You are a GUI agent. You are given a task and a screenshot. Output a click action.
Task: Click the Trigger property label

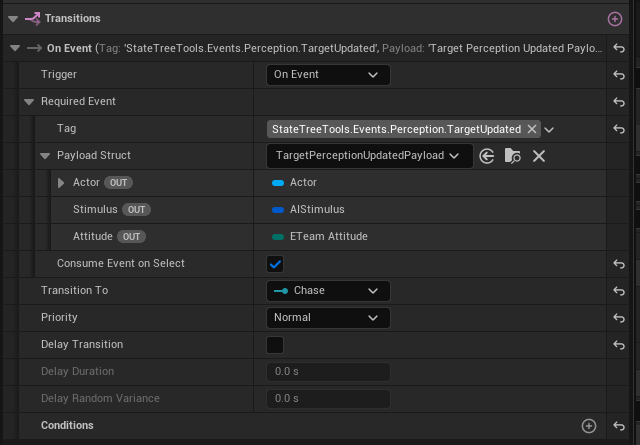(59, 74)
